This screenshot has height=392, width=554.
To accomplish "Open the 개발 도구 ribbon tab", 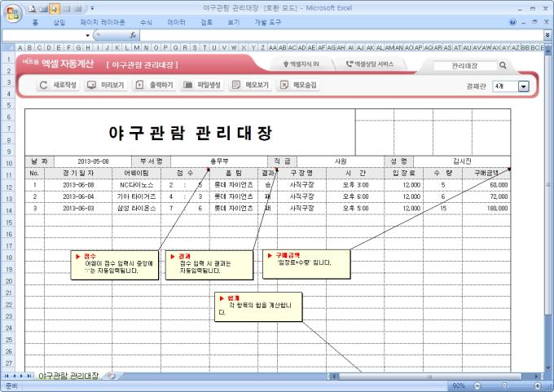I will click(x=267, y=22).
